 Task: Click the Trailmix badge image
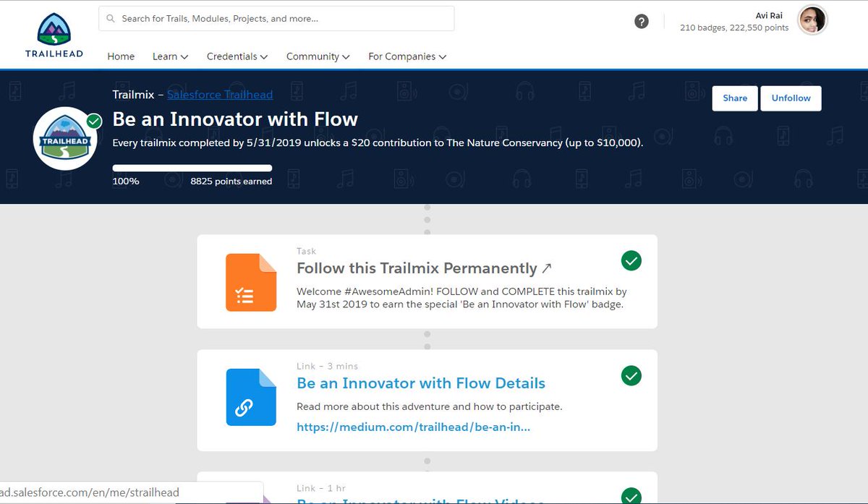(x=66, y=140)
